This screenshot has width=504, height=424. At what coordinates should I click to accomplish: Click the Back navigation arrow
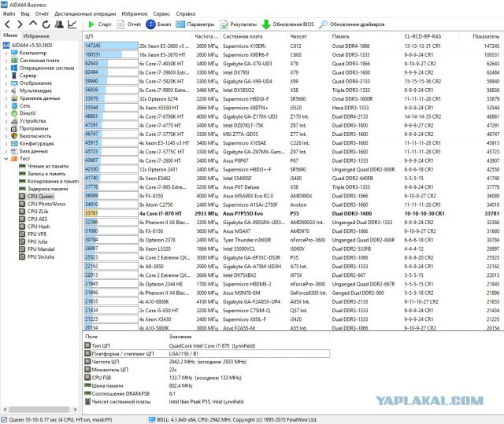point(8,24)
